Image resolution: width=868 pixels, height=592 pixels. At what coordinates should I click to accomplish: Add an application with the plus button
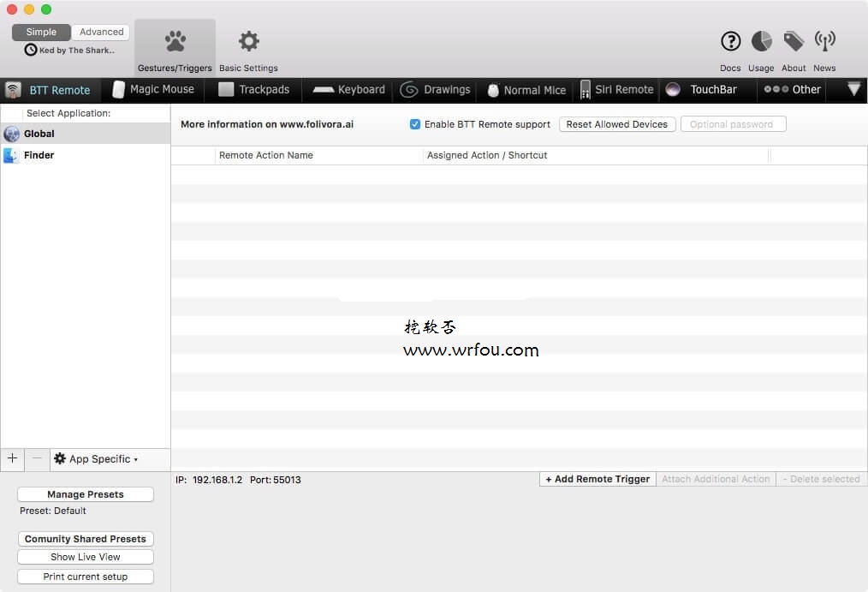(12, 458)
